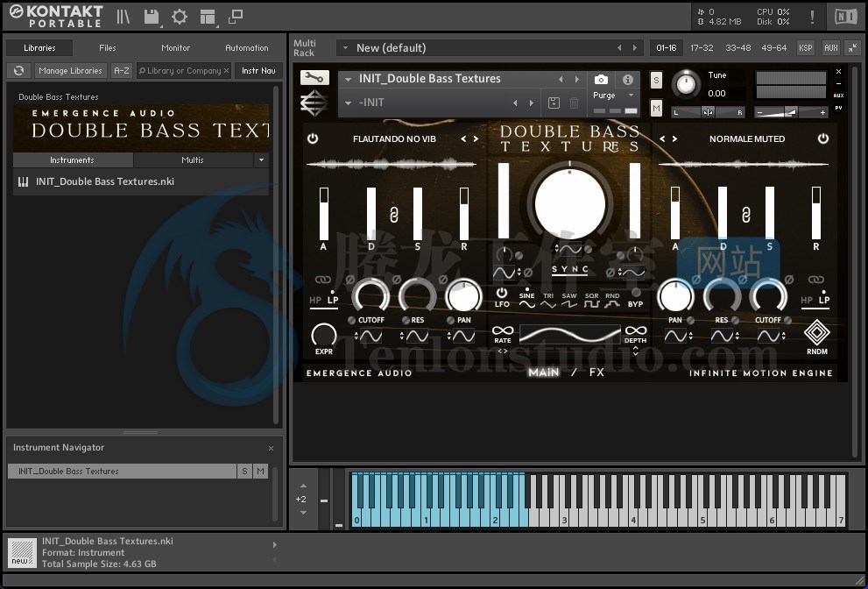This screenshot has width=868, height=589.
Task: Open the instrument edit wrench icon
Action: point(314,78)
